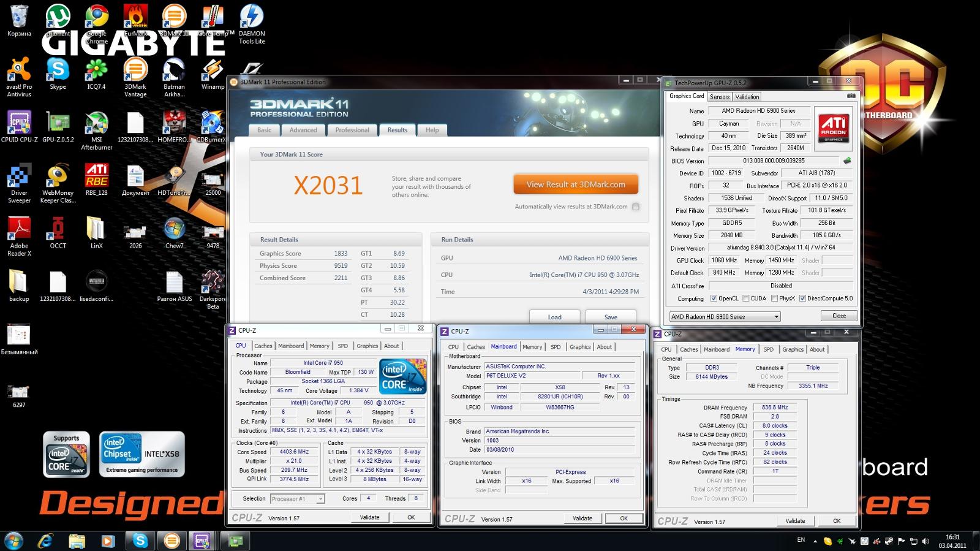This screenshot has height=551, width=980.
Task: Click the Load button in 3DMark 11
Action: click(x=555, y=317)
